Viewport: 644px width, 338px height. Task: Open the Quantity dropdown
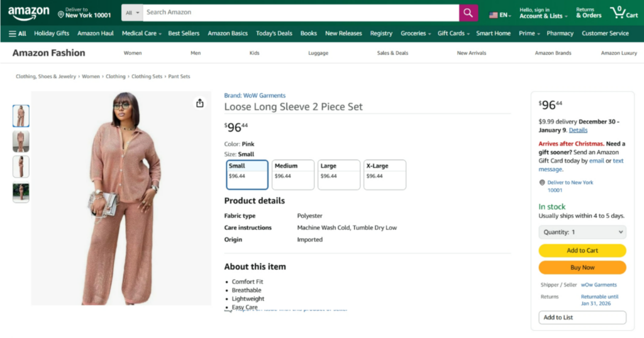click(582, 232)
